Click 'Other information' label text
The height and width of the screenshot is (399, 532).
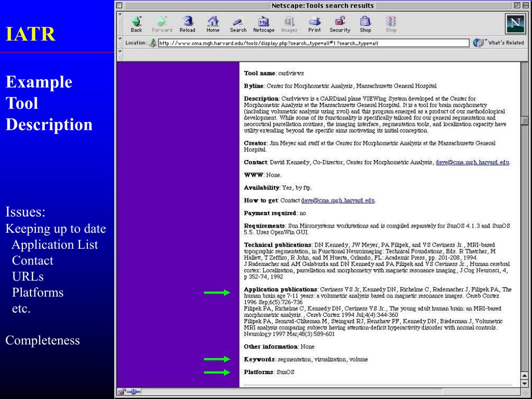click(x=271, y=347)
